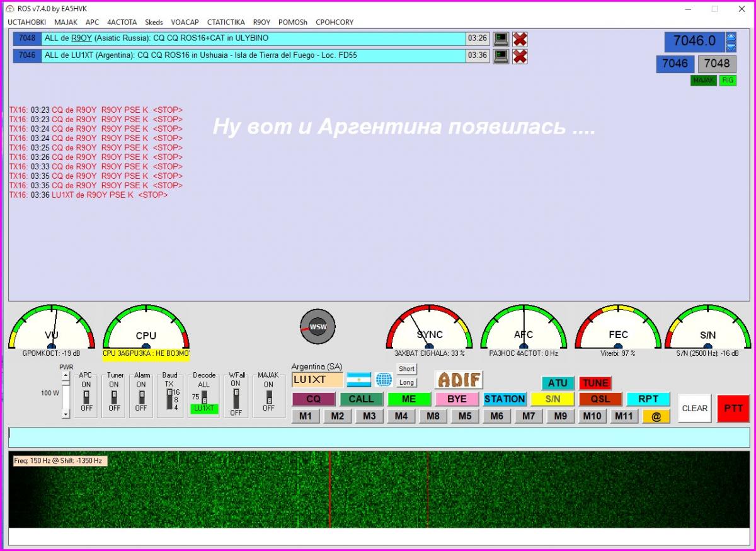Screen dimensions: 756x551
Task: Click the ADIF log icon
Action: 459,380
